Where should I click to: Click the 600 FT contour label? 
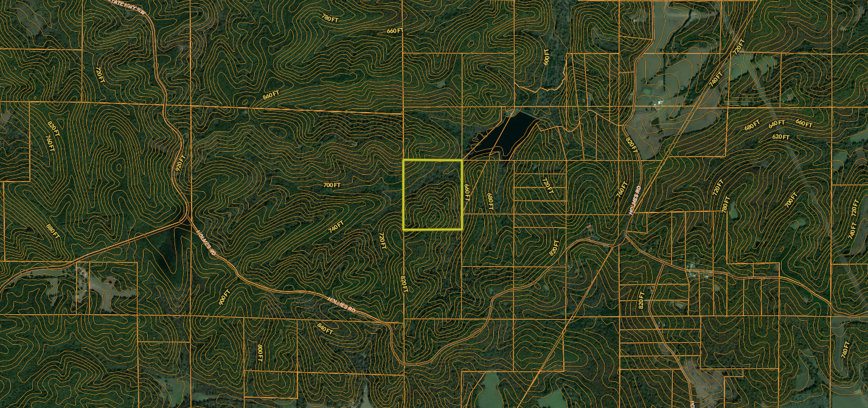pyautogui.click(x=547, y=57)
